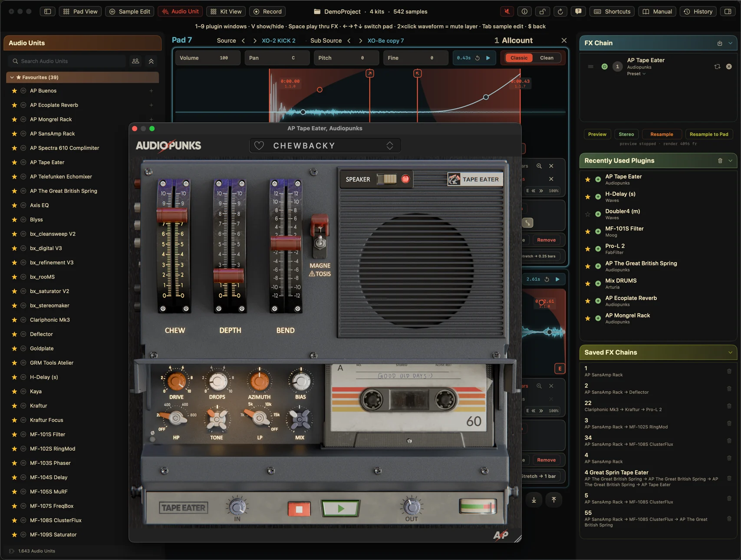Image resolution: width=741 pixels, height=560 pixels.
Task: Click the collapse-all chevrons icon beside search
Action: (151, 61)
